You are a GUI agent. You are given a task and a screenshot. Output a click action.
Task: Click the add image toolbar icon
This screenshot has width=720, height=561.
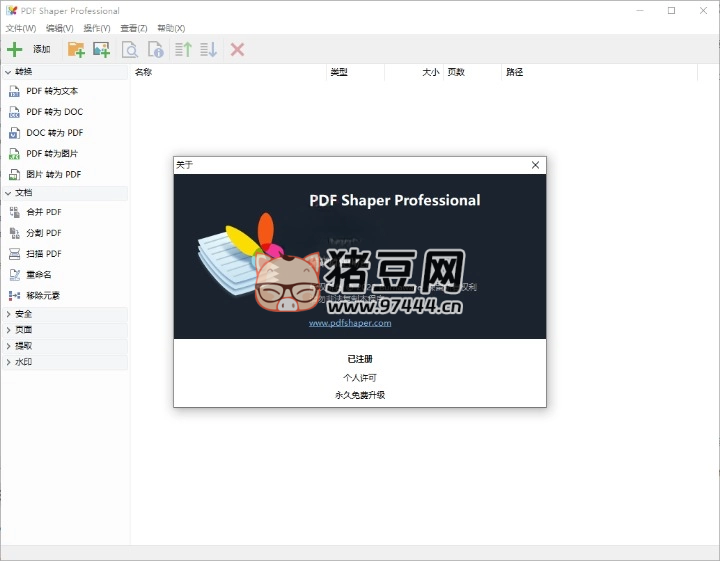point(101,49)
